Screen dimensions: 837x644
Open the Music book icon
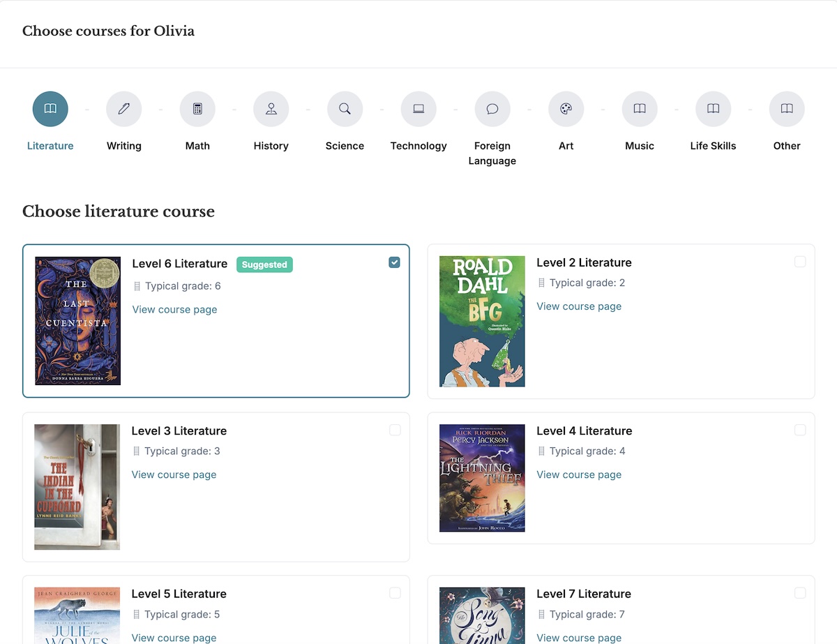[x=640, y=109]
